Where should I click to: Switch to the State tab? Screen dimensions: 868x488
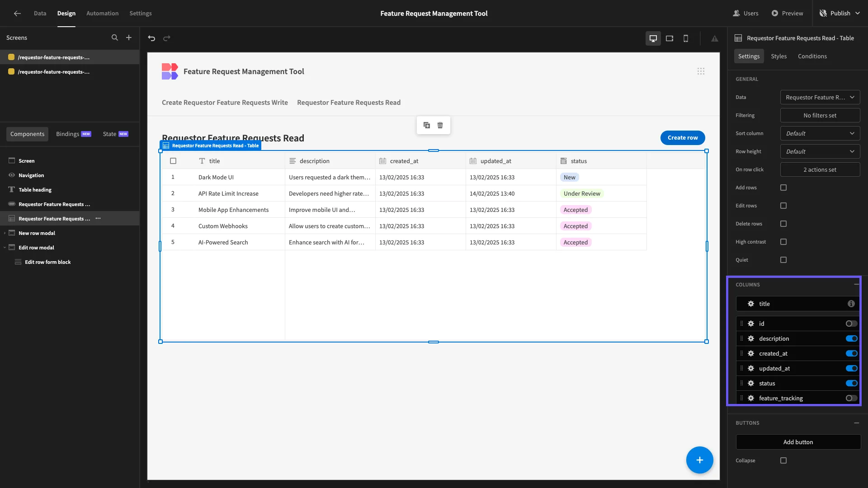point(115,134)
